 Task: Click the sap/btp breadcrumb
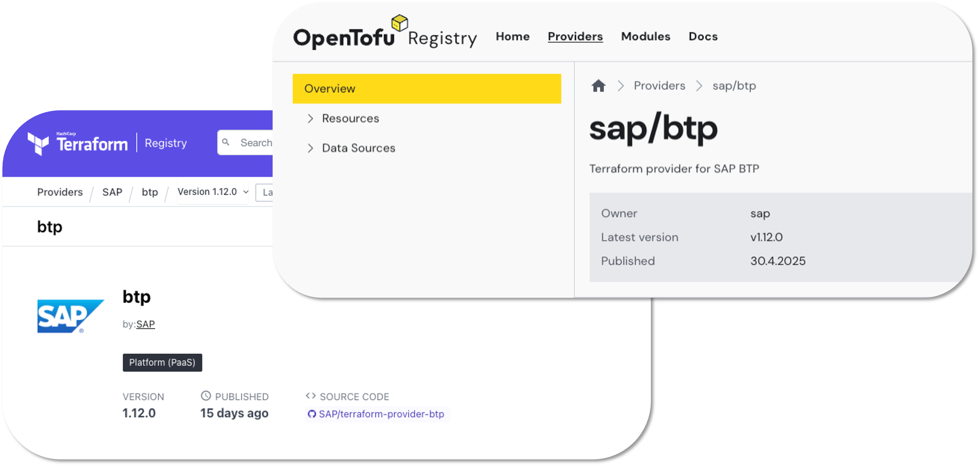click(x=734, y=86)
